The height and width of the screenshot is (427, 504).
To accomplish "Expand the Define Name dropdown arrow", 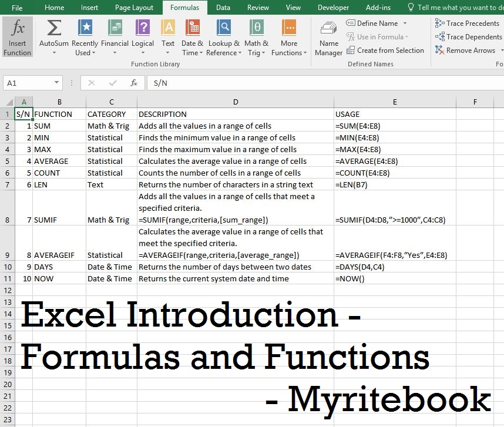I will [404, 23].
